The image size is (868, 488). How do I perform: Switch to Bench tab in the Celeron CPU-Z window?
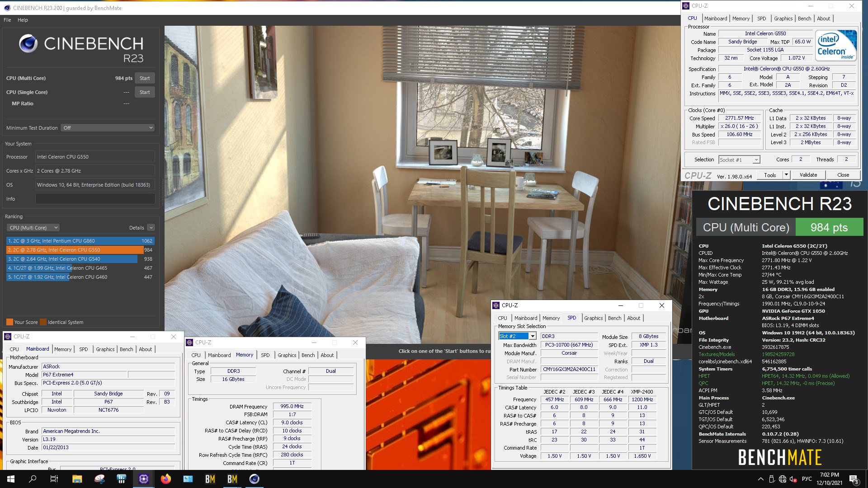(x=804, y=19)
